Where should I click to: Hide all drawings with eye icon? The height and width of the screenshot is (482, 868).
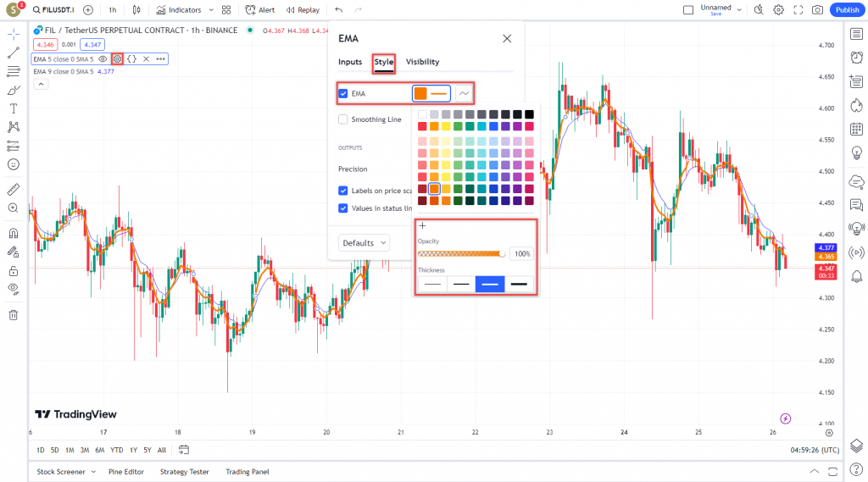[x=14, y=289]
